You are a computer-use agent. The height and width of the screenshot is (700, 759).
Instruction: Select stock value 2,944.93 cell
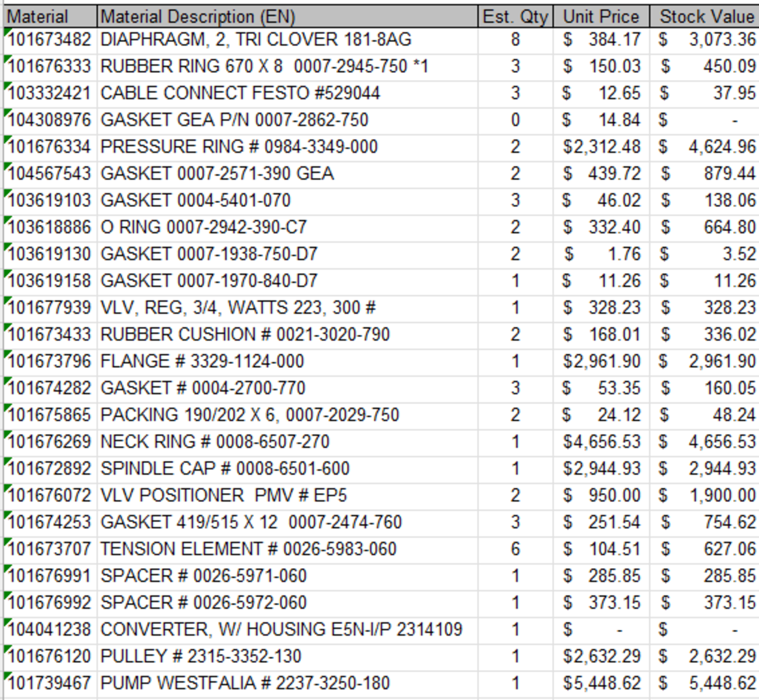pos(704,470)
